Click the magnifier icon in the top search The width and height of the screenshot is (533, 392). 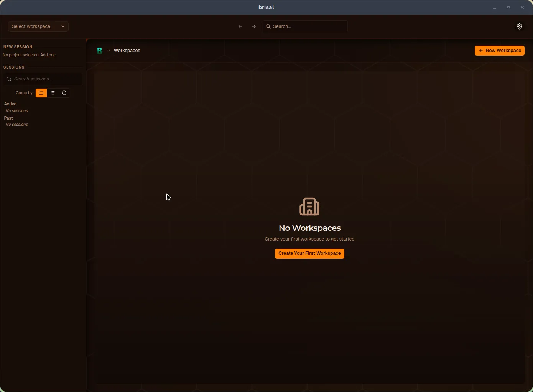(268, 26)
